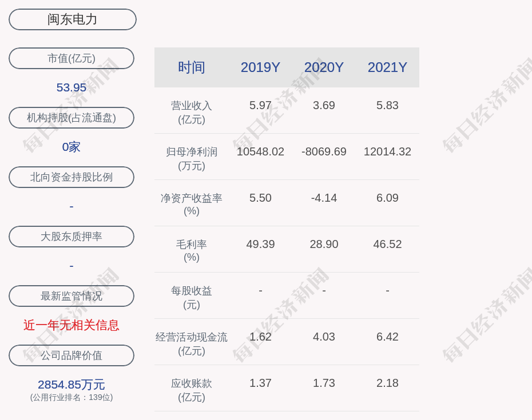Click the 2019Y column header
The image size is (532, 420).
click(x=260, y=67)
